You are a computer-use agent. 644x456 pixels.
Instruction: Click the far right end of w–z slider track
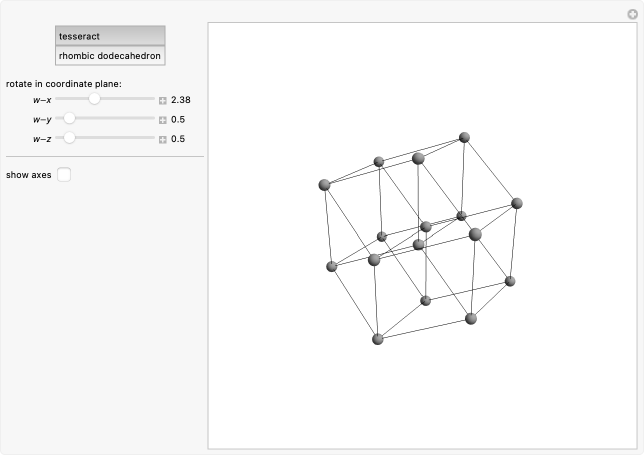(x=154, y=138)
